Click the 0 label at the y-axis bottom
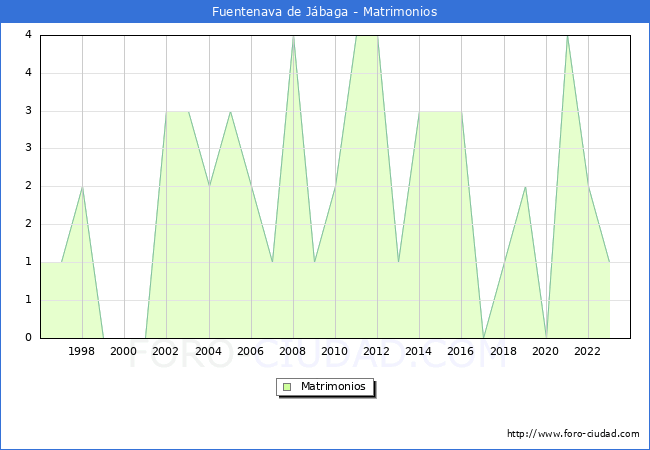Viewport: 650px width, 450px height. pyautogui.click(x=30, y=338)
